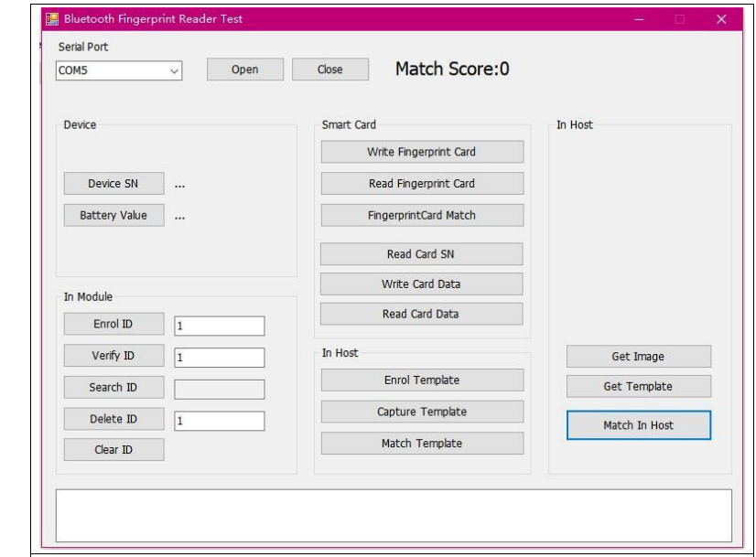Select the Search ID button
Viewport: 756px width, 557px height.
point(113,387)
